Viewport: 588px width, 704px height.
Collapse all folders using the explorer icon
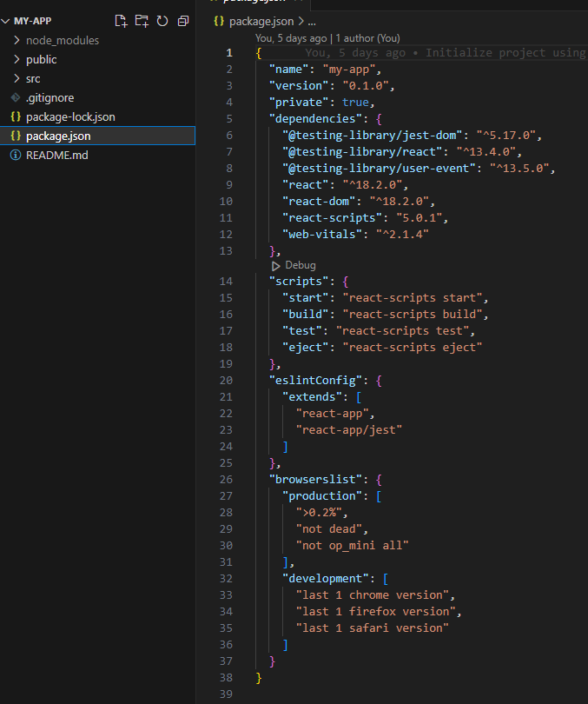pos(183,21)
